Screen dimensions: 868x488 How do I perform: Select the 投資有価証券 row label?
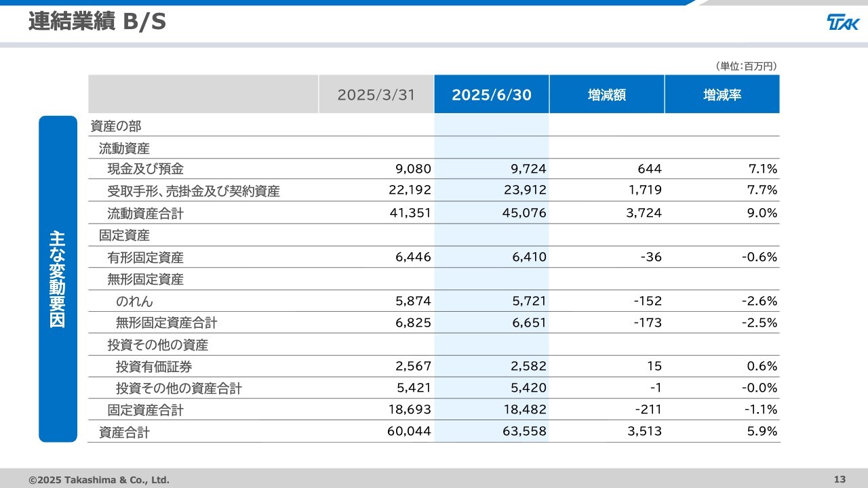point(154,367)
